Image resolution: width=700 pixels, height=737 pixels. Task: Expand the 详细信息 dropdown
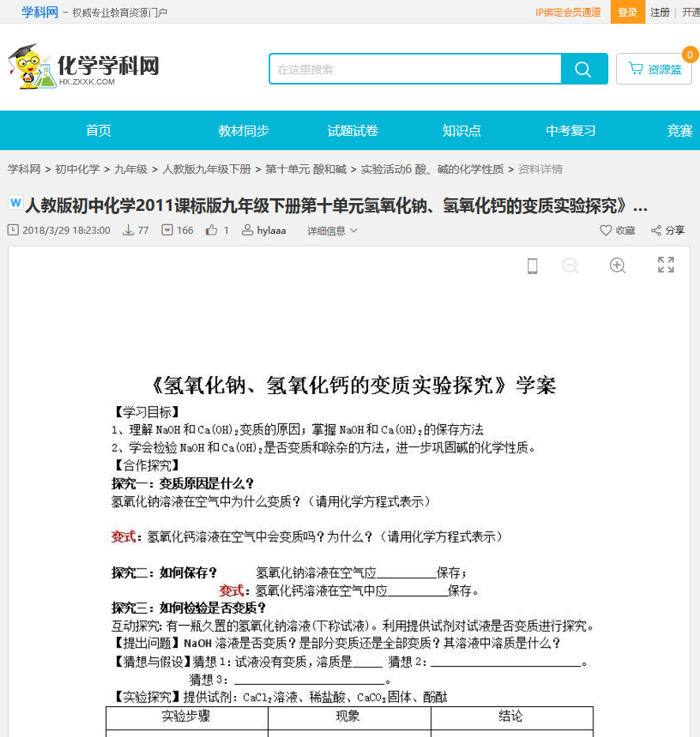click(x=328, y=231)
